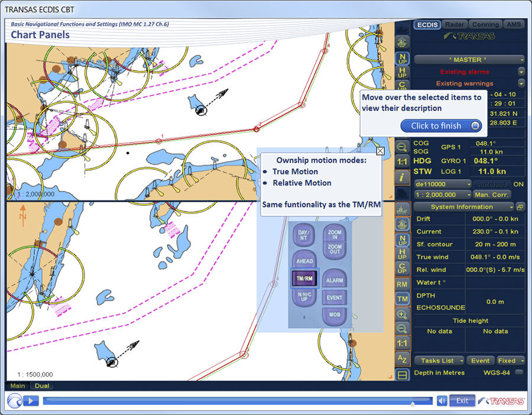Click zoom-out magnifier in lower chart toolbar
Image resolution: width=532 pixels, height=415 pixels.
(403, 329)
